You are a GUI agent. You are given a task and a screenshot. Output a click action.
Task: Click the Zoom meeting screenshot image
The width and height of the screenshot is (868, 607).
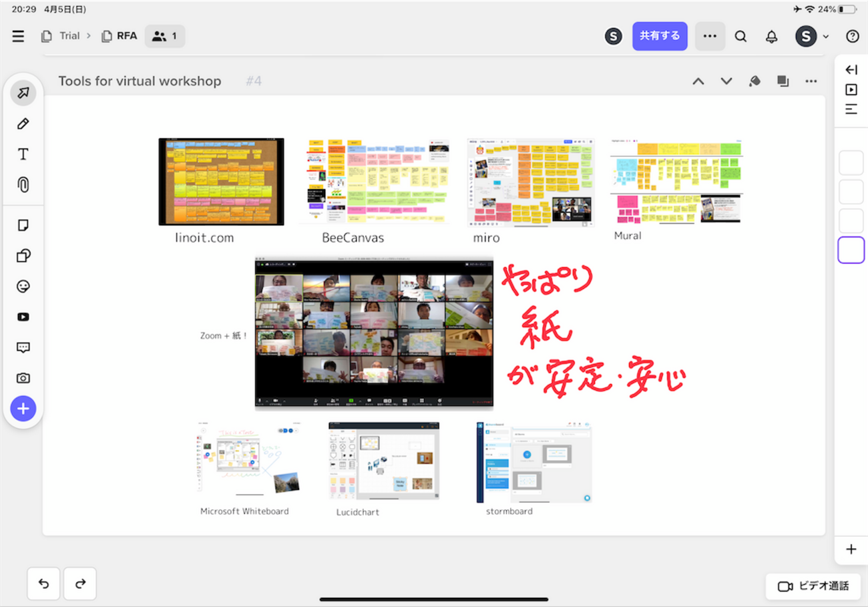pos(374,333)
